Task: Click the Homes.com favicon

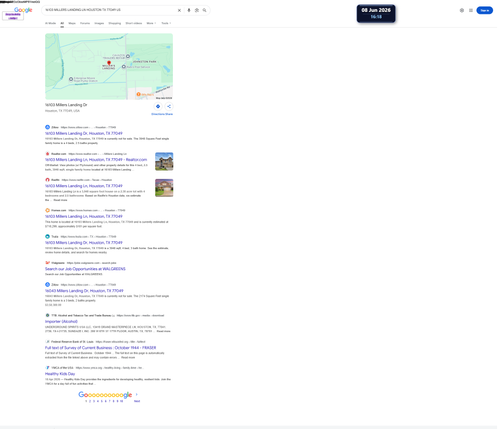Action: coord(47,210)
